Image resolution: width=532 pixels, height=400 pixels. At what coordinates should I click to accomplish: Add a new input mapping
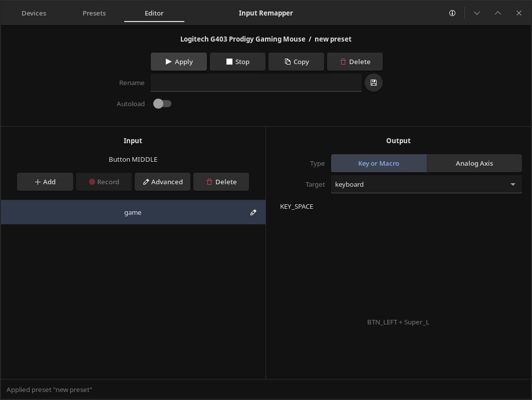point(45,182)
